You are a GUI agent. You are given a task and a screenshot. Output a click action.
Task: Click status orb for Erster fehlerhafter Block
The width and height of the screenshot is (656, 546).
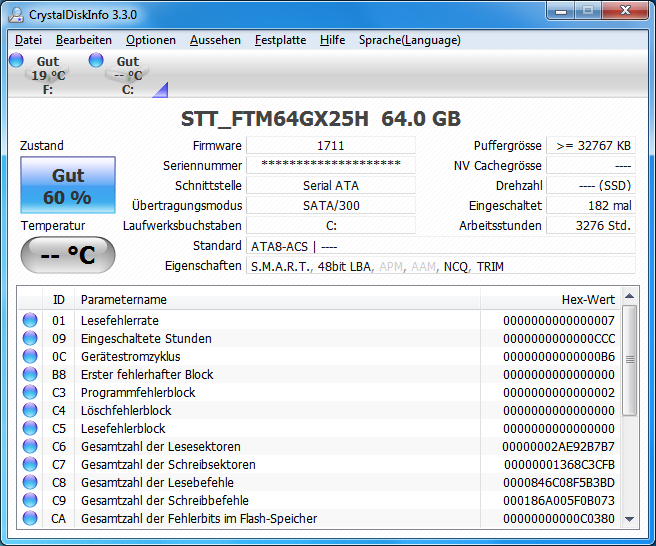click(30, 374)
